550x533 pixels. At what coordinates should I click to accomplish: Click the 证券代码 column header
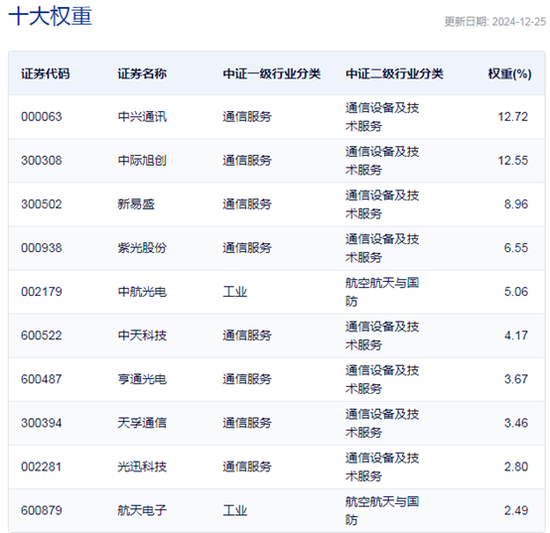click(45, 74)
